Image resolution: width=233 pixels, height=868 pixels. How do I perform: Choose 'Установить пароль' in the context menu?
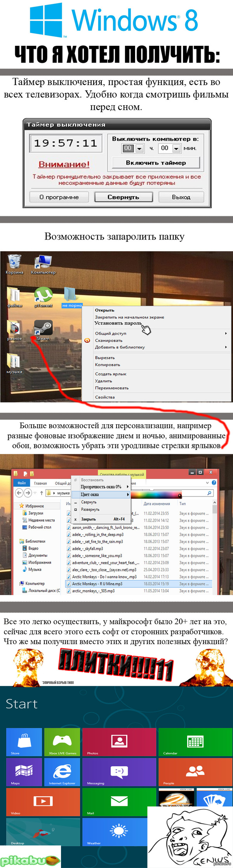(118, 323)
